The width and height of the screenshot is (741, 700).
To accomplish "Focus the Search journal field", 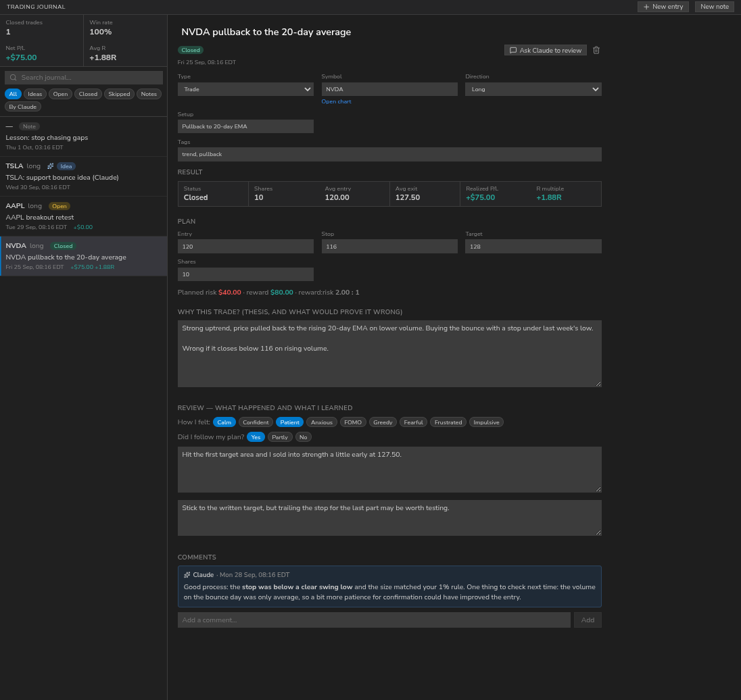I will 84,78.
